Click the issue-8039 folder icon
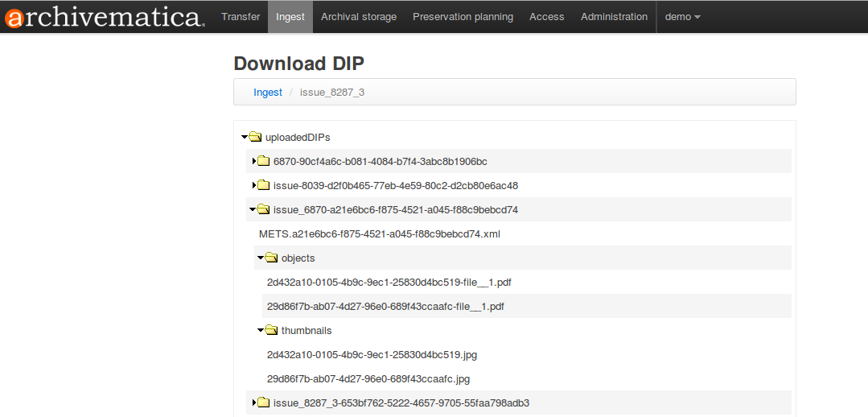868x417 pixels. (263, 185)
